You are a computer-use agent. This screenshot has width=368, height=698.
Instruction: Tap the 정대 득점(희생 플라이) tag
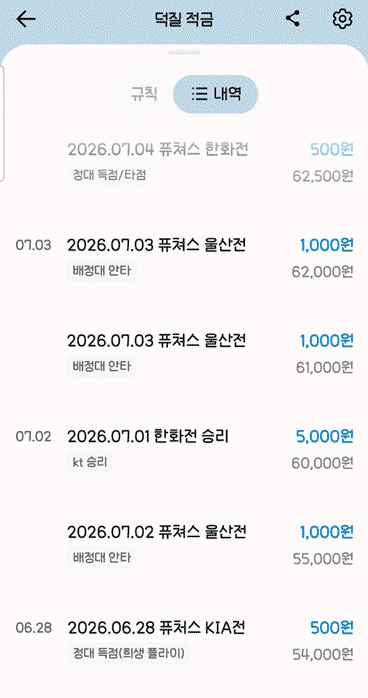pos(129,653)
